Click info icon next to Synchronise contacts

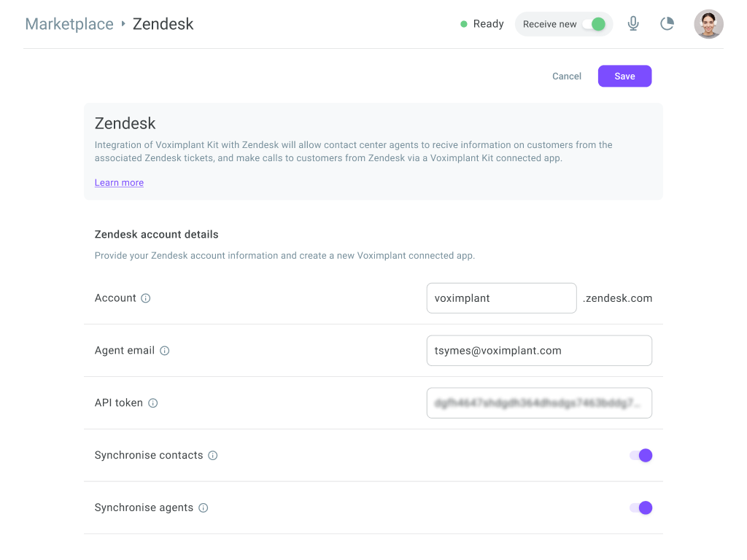(213, 456)
